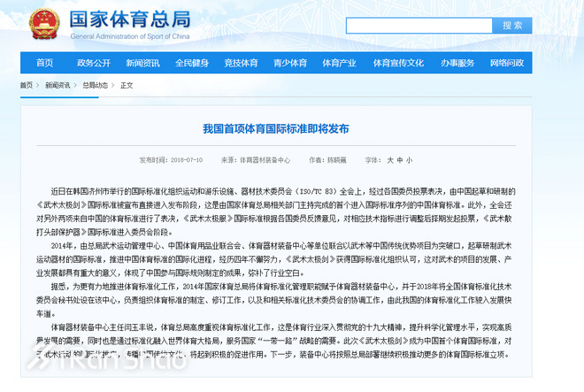This screenshot has width=584, height=392.
Task: Click the paragraph starting with 近日在韩国济州市
Action: (276, 211)
